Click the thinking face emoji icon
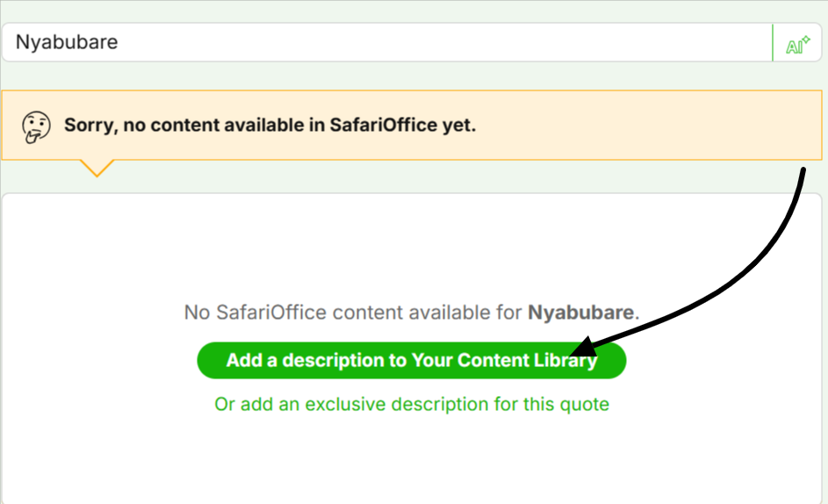Viewport: 828px width, 504px height. point(36,126)
